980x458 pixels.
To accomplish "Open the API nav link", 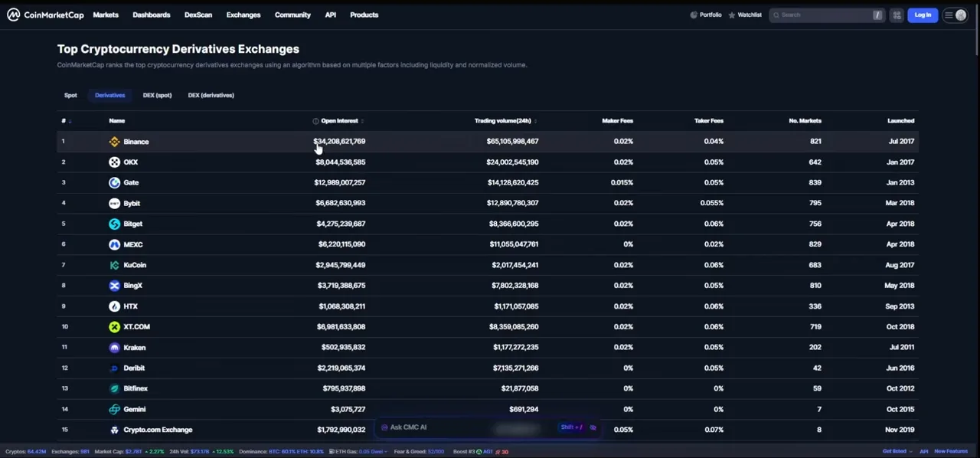I will pos(330,15).
